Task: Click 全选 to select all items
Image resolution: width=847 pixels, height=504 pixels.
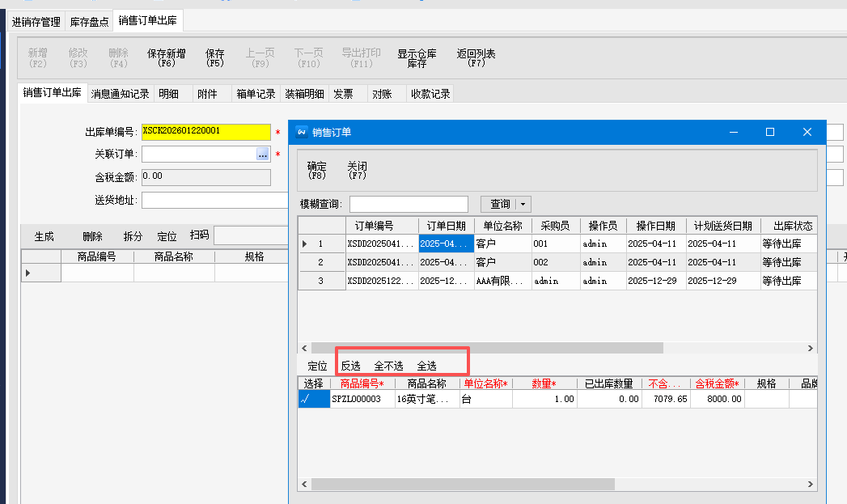Action: [426, 366]
